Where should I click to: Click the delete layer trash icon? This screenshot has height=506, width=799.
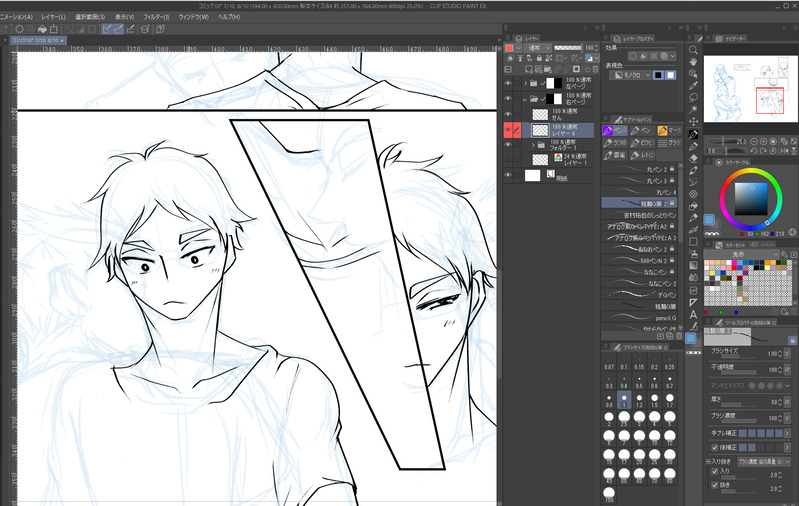coord(595,69)
